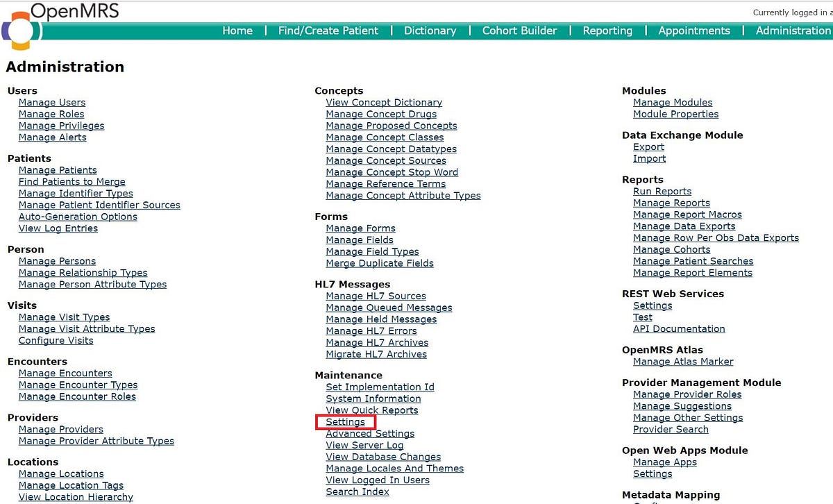Open the Reporting section
The width and height of the screenshot is (833, 504).
(607, 31)
